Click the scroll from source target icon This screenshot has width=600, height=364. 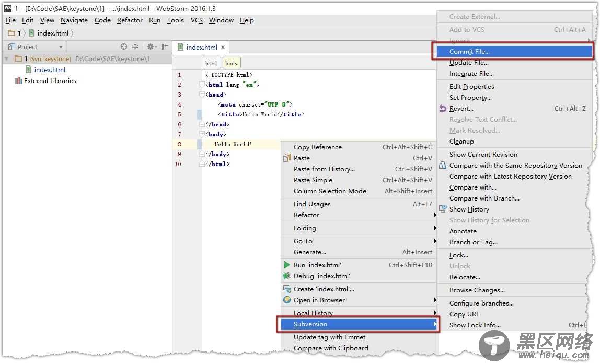click(x=123, y=46)
